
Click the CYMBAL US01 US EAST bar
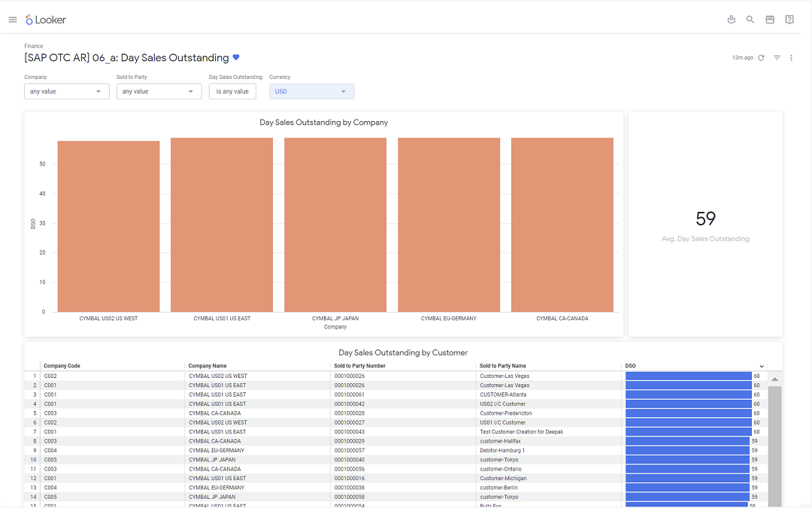click(x=222, y=225)
